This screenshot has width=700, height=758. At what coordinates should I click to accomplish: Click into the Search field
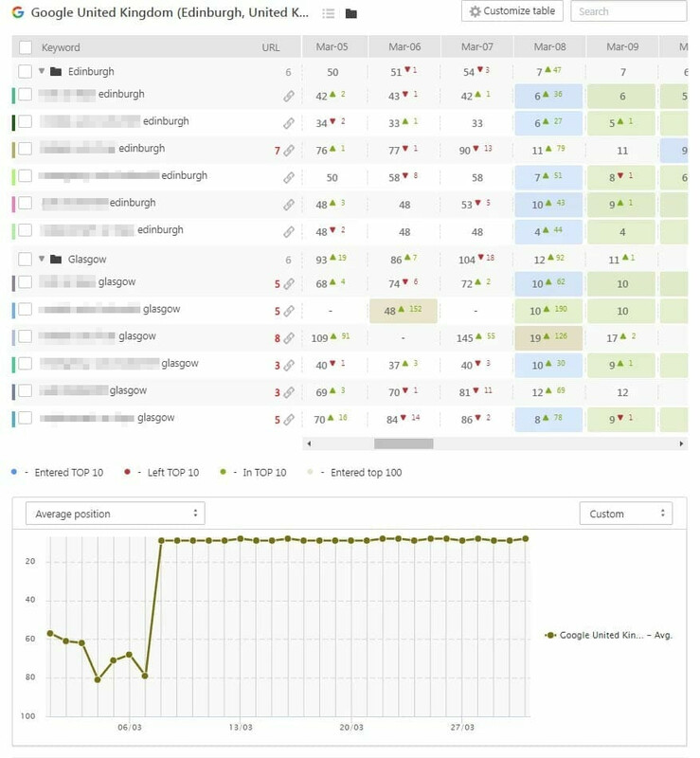(x=628, y=11)
